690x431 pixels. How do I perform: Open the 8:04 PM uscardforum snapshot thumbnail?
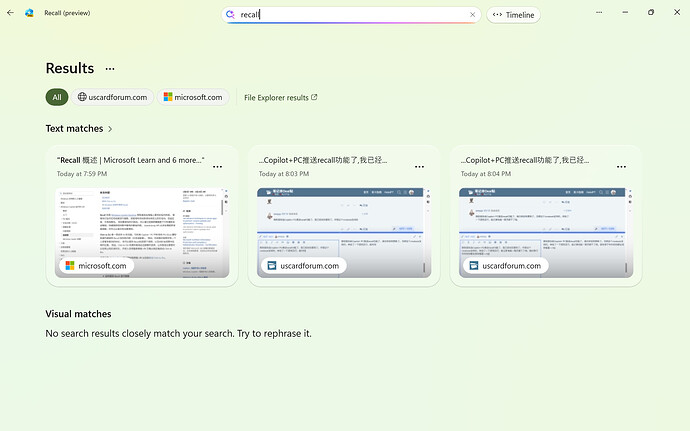[546, 233]
